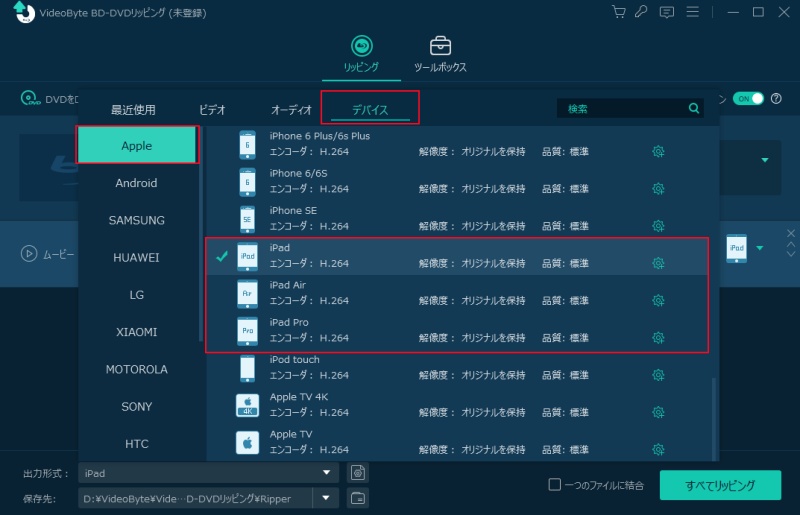Open settings gear for Apple TV 4K
800x515 pixels.
pos(658,412)
